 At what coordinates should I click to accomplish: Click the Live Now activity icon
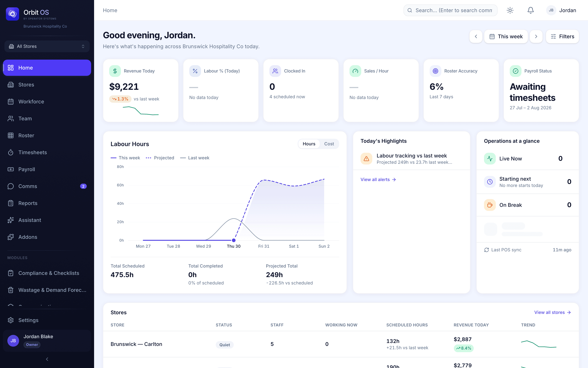click(490, 159)
